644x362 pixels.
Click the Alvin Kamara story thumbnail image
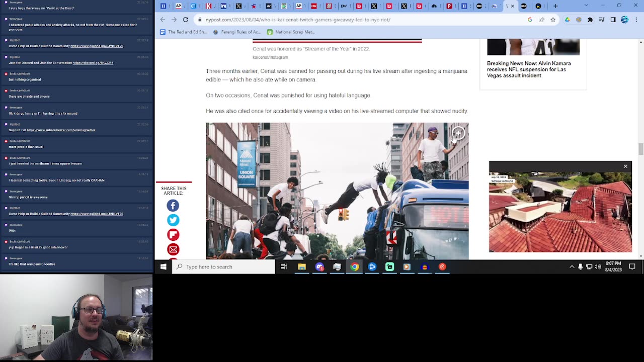point(533,47)
